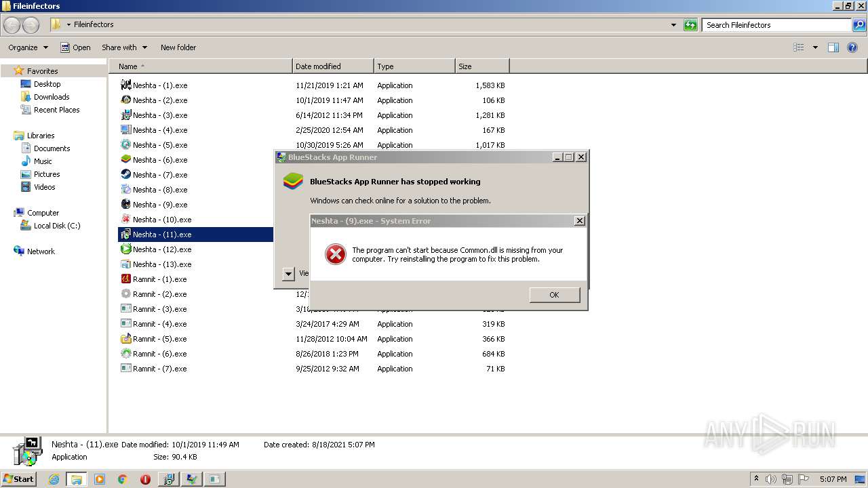Viewport: 868px width, 488px height.
Task: Open Documents library
Action: click(52, 148)
